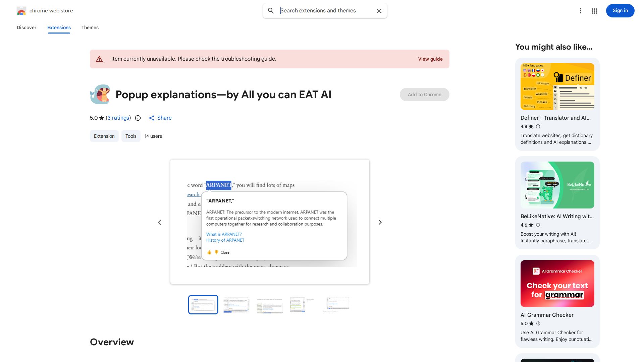Open the 3 ratings link
Screen dimensions: 644x362
coord(119,118)
